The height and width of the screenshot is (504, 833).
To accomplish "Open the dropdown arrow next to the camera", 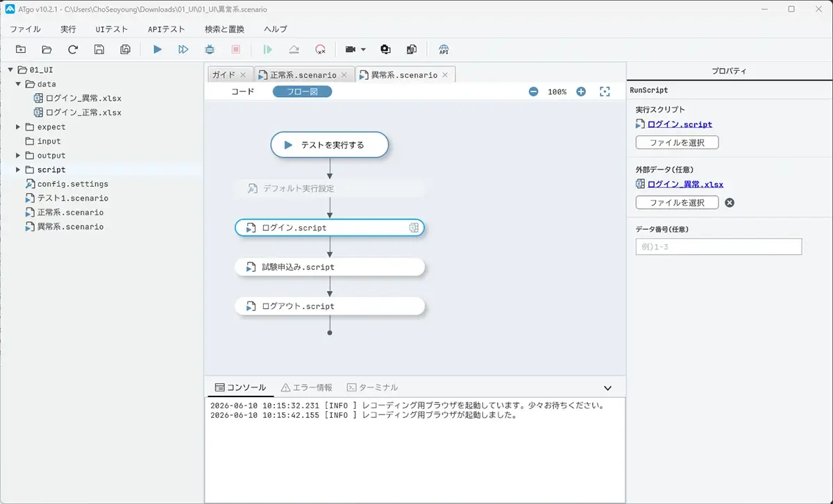I will (363, 50).
